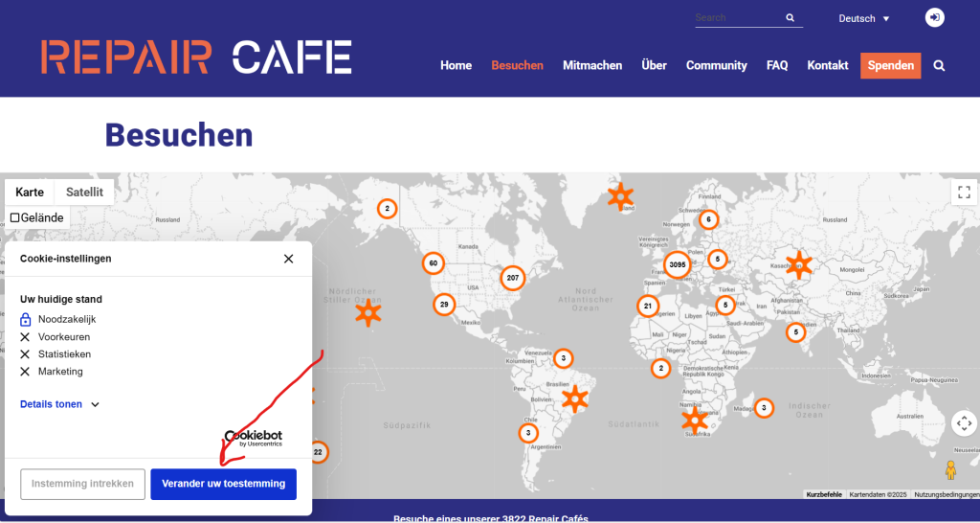Select the orange gear marker over Kazakhstan
This screenshot has height=523, width=980.
coord(798,264)
